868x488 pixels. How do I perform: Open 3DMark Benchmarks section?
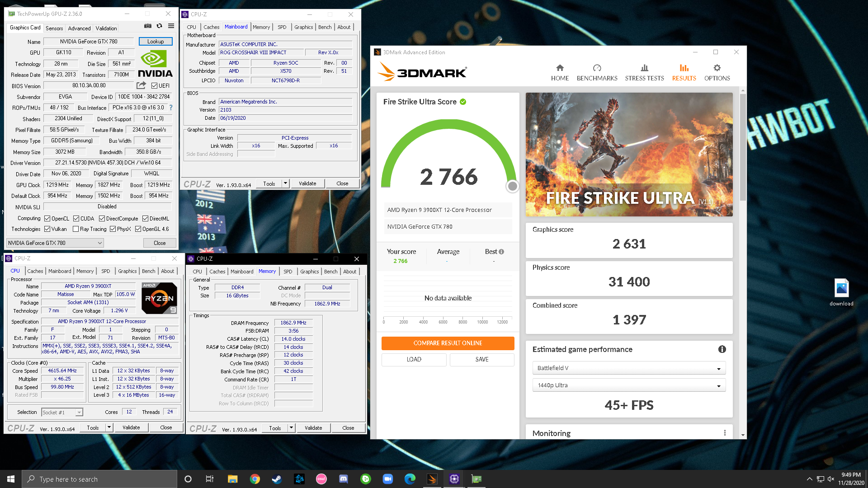tap(597, 72)
